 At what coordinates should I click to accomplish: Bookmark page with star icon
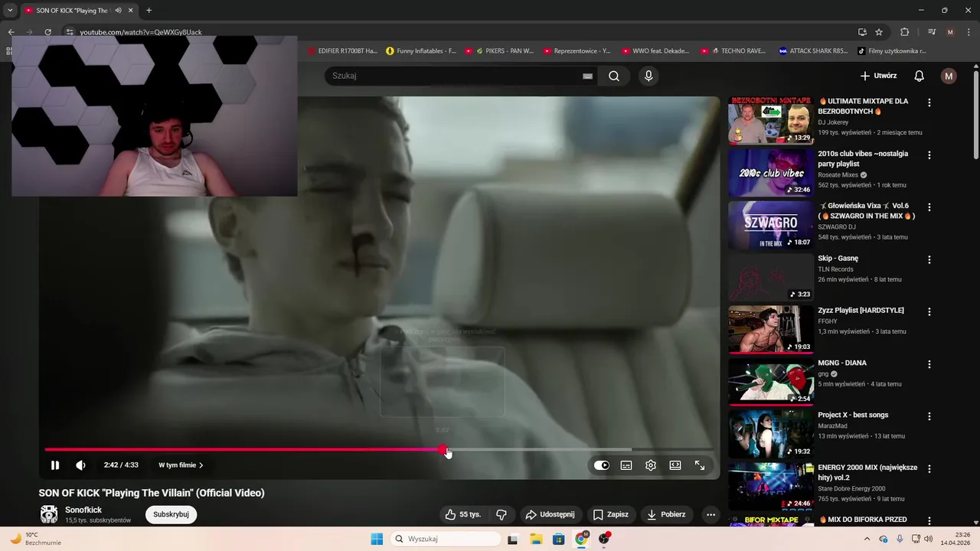click(x=879, y=32)
